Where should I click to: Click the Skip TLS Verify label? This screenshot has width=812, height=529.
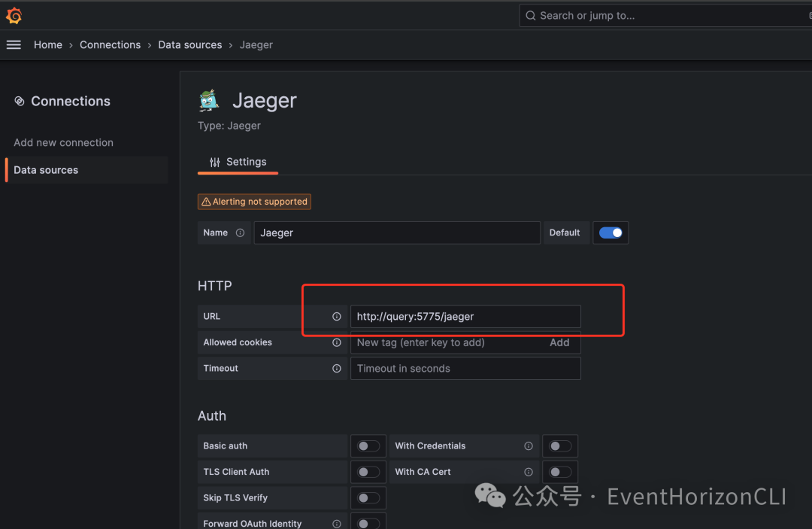pos(235,498)
